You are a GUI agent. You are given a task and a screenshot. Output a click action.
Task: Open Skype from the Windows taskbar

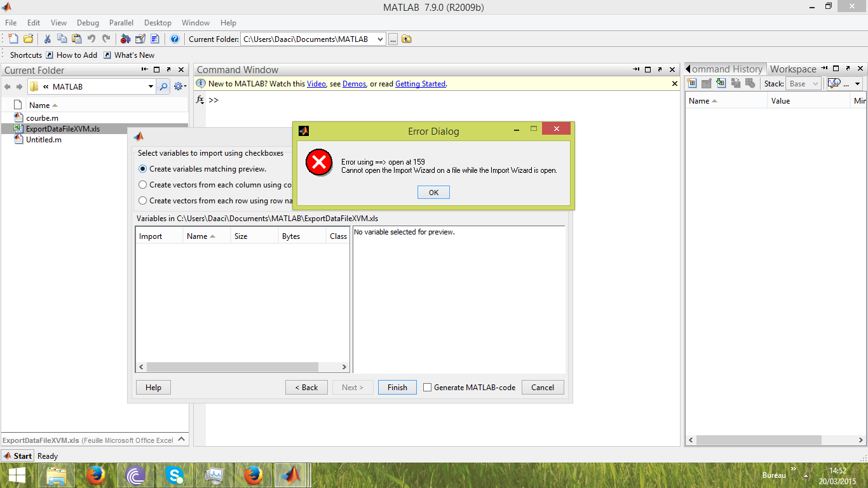coord(174,475)
